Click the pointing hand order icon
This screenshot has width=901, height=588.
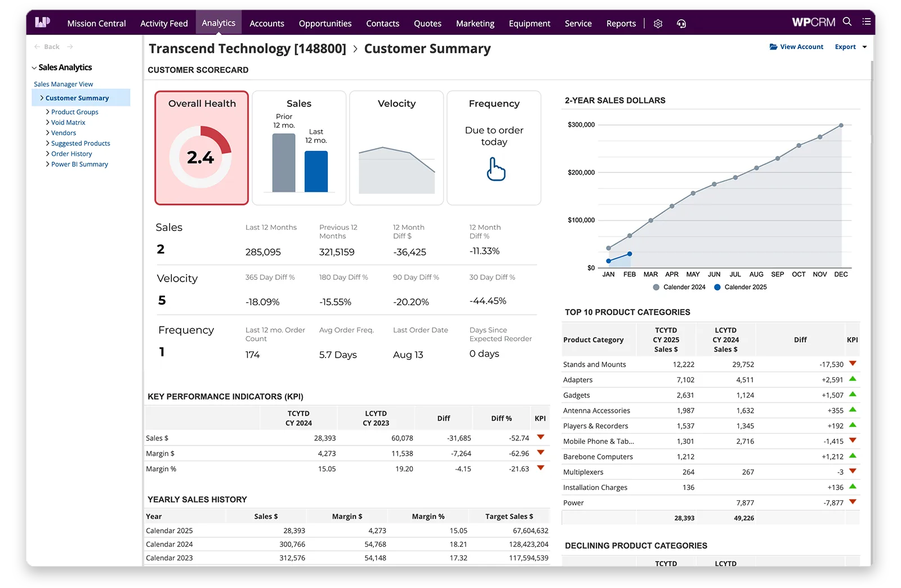496,169
